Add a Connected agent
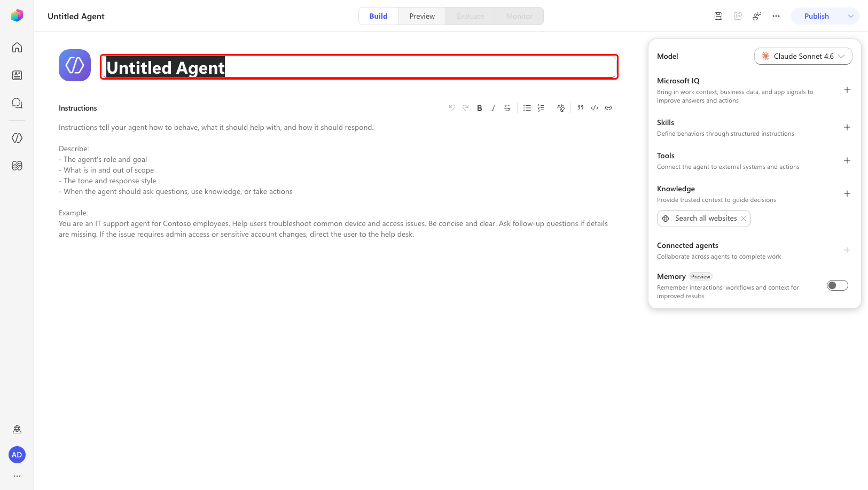Image resolution: width=868 pixels, height=490 pixels. click(x=847, y=250)
